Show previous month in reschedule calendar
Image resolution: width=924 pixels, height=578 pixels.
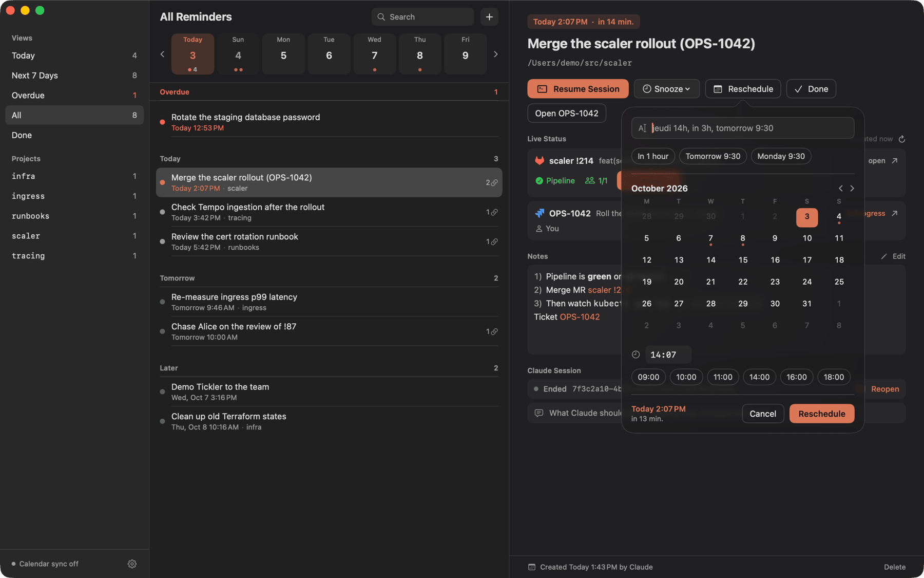[x=840, y=189]
